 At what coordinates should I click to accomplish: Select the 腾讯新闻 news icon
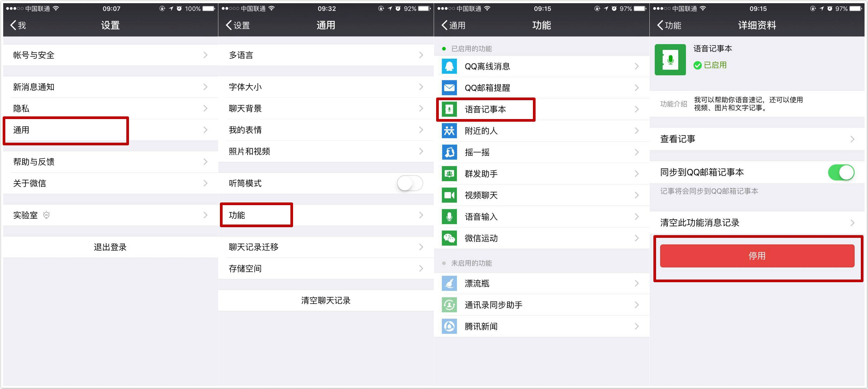click(449, 326)
